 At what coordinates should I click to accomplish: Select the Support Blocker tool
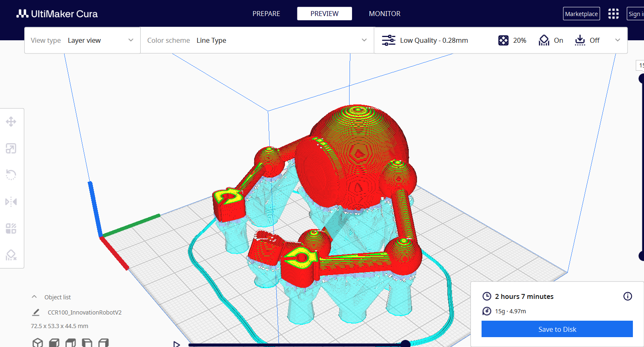11,255
